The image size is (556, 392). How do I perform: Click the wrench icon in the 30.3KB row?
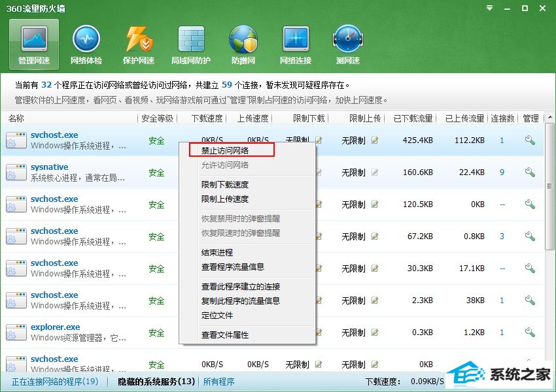530,269
